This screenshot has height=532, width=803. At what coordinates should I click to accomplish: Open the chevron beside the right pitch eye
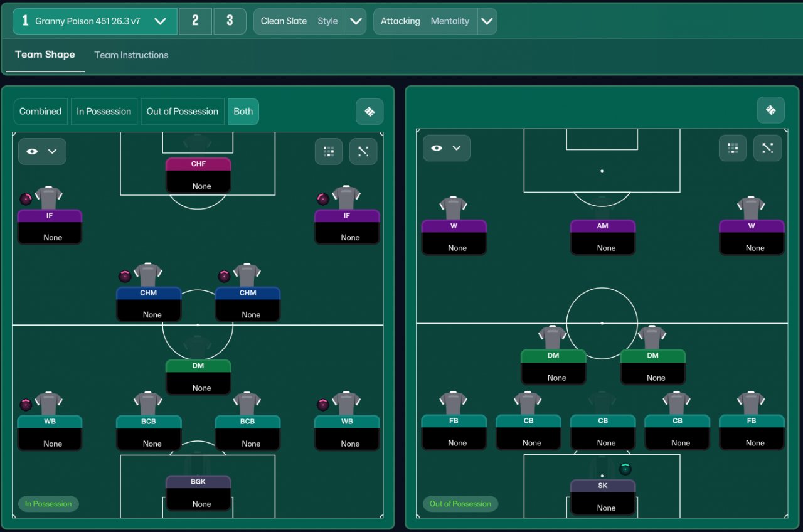[x=457, y=148]
